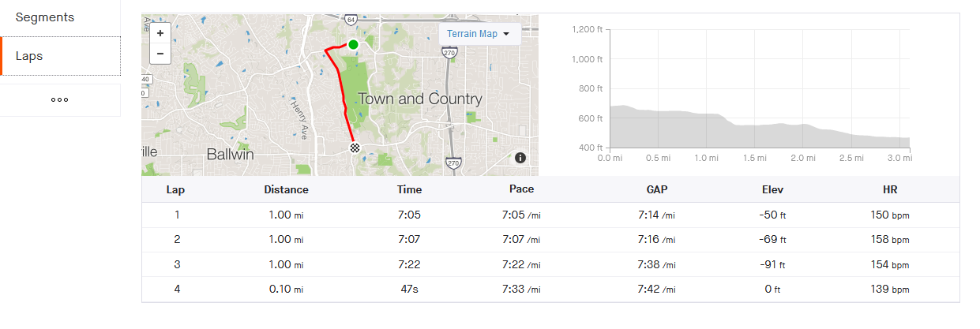Click the Interstate 64 shield on map
The image size is (980, 329).
351,18
